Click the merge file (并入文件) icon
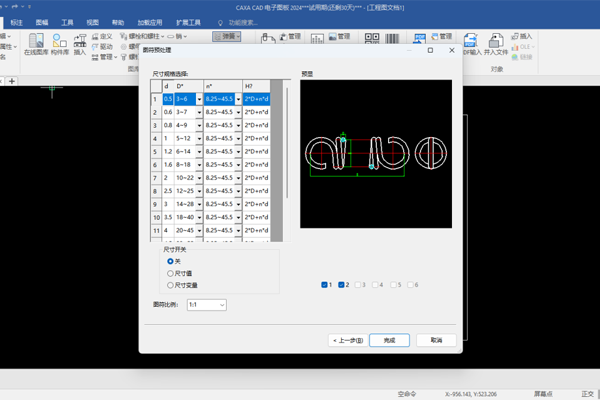 (496, 41)
